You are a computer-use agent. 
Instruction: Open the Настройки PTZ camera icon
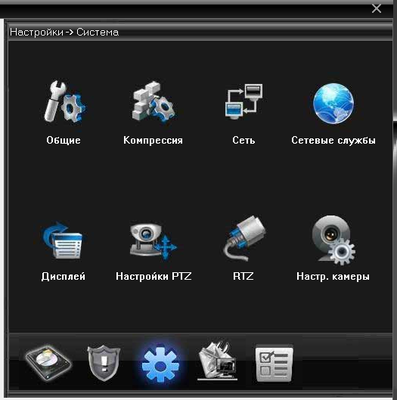(x=153, y=241)
